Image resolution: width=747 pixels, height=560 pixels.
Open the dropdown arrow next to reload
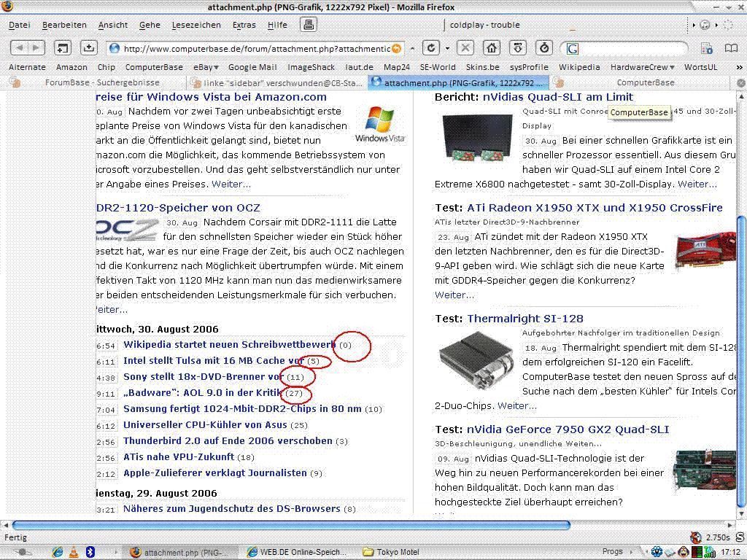tap(447, 49)
